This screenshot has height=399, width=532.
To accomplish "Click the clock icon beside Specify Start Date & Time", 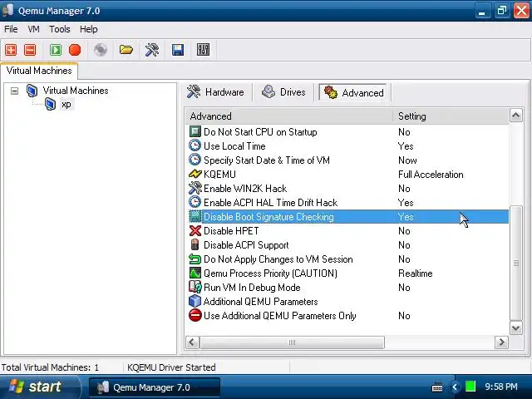I will pyautogui.click(x=195, y=160).
